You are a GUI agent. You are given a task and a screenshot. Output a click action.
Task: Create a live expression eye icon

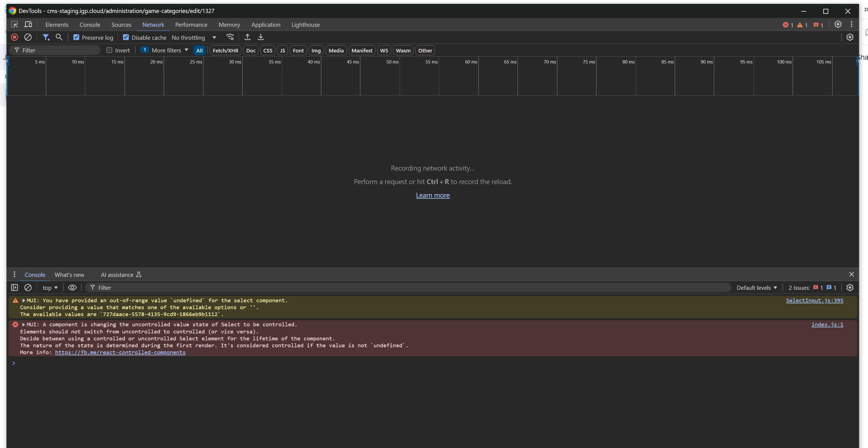tap(73, 287)
